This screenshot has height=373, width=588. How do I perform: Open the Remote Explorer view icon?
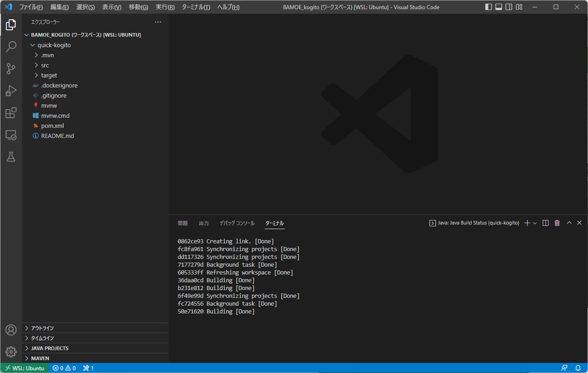coord(11,135)
